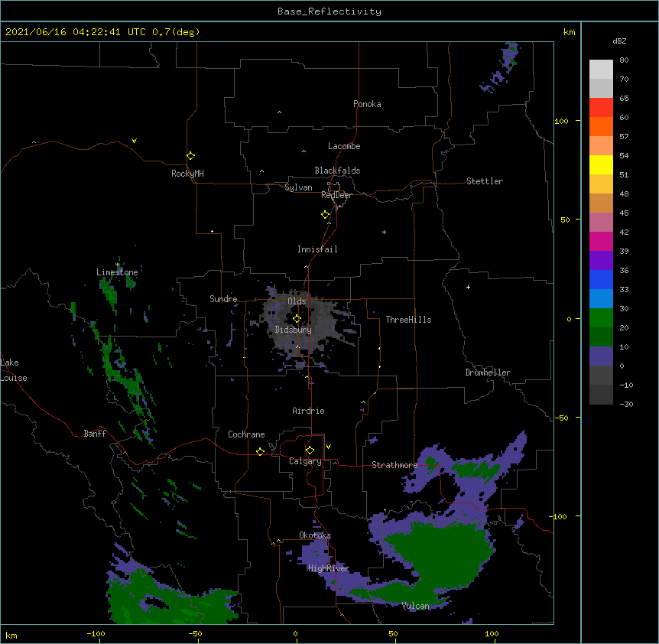This screenshot has width=659, height=644.
Task: Click the orange swatch between legend values 60 and 57
Action: point(601,126)
